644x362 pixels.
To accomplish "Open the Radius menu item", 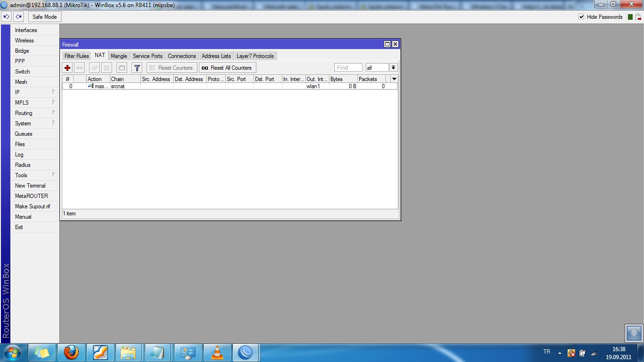I will pos(35,165).
